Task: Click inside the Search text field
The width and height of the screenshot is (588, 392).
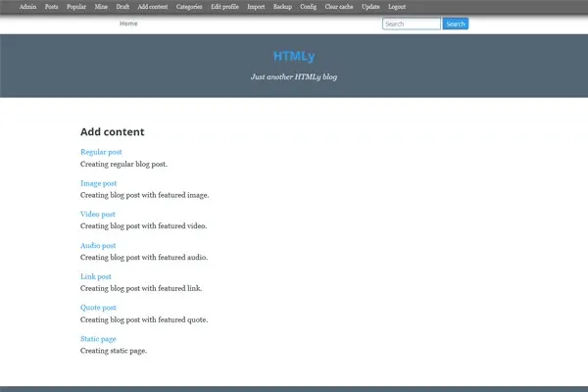Action: click(x=411, y=24)
